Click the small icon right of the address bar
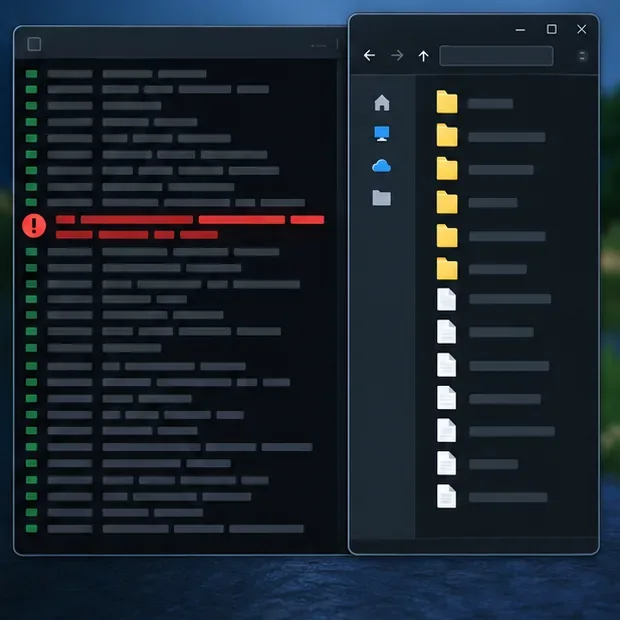This screenshot has height=620, width=620. pyautogui.click(x=582, y=56)
